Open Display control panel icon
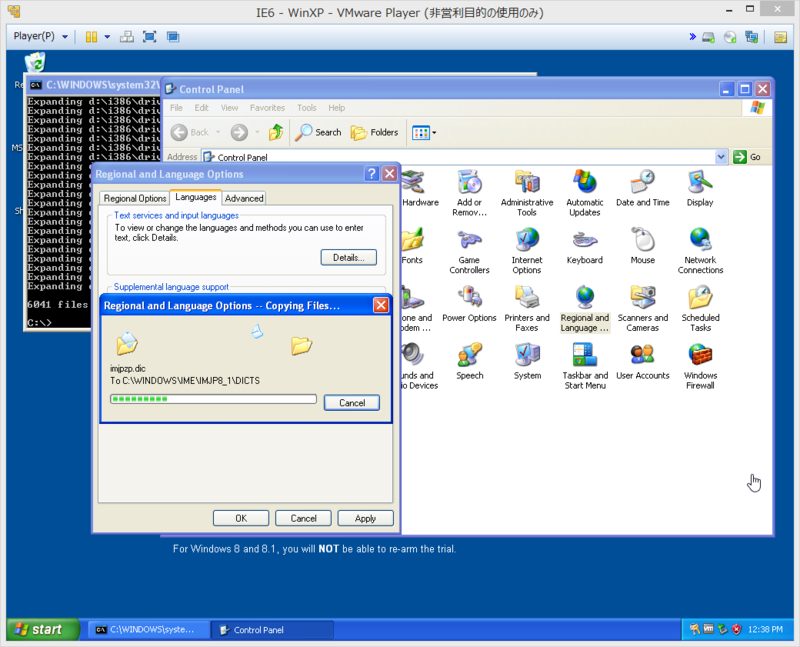 (x=700, y=188)
